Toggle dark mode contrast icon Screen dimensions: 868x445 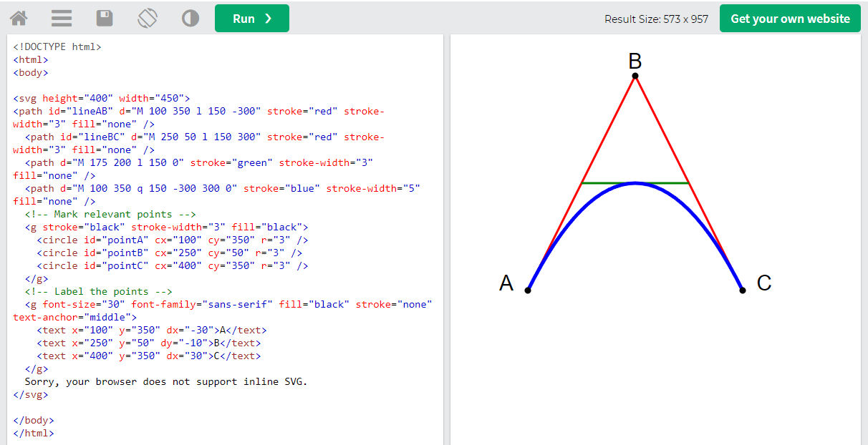(x=191, y=18)
